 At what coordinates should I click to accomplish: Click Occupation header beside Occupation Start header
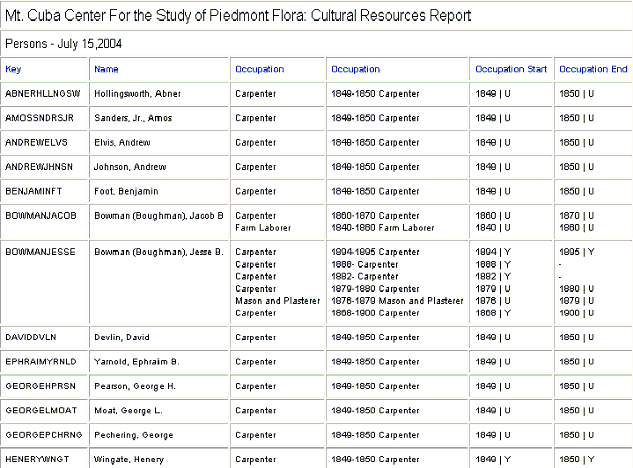[356, 69]
